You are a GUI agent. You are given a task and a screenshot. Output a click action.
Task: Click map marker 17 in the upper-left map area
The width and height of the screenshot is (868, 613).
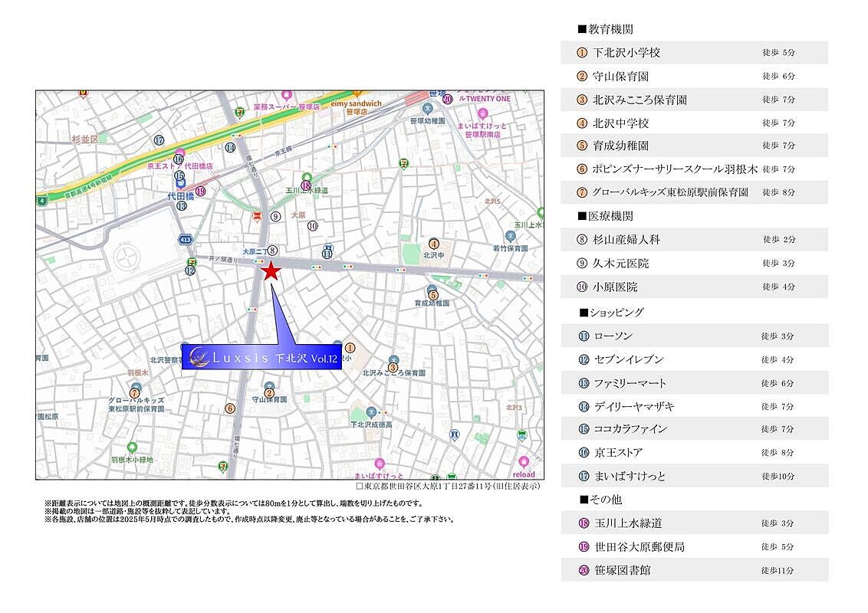[x=159, y=140]
